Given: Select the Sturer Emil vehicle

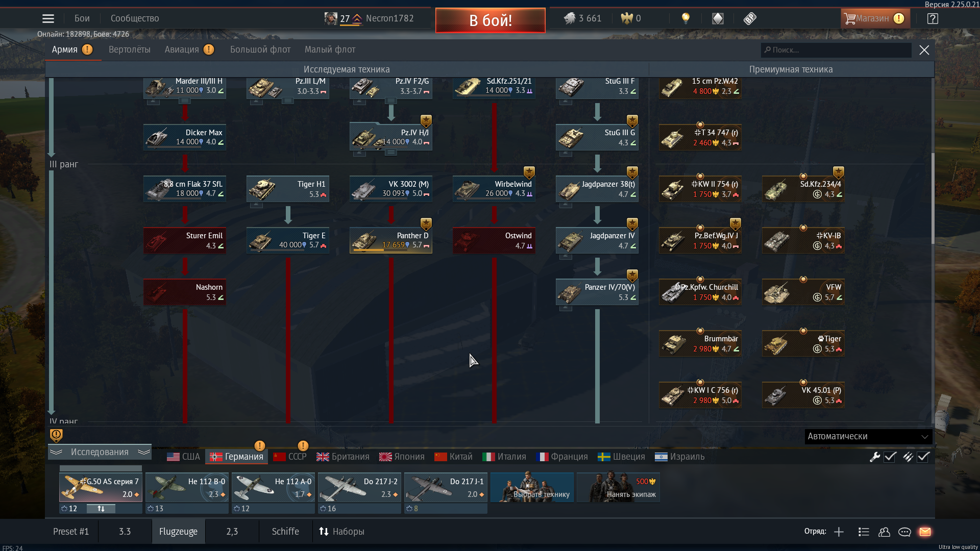Looking at the screenshot, I should (x=184, y=240).
